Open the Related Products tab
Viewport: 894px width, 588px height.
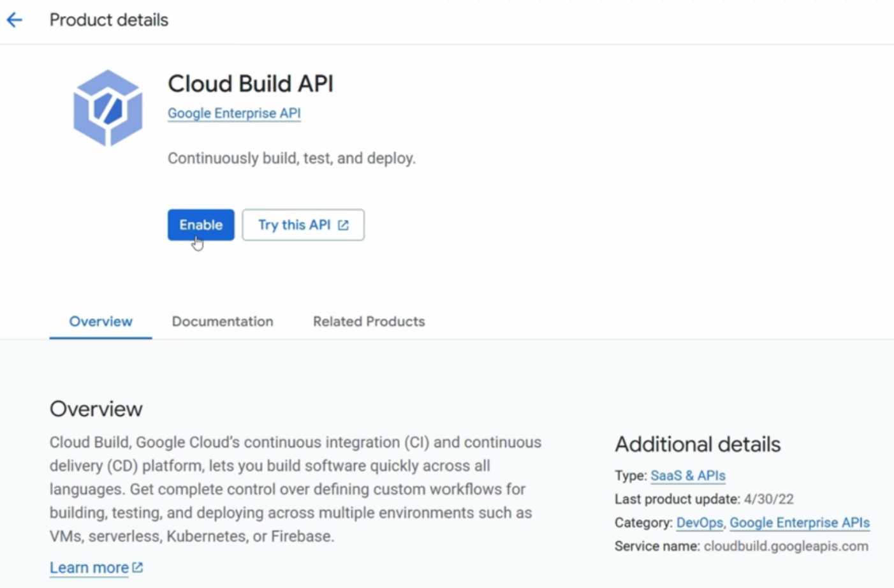[x=369, y=321]
